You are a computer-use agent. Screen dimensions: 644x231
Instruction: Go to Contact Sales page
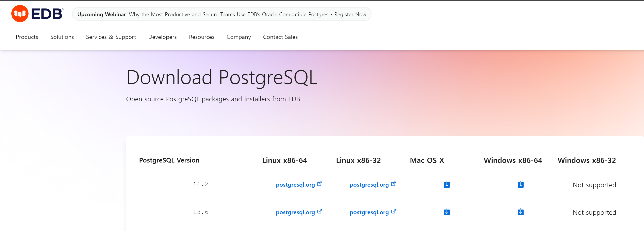(x=280, y=37)
